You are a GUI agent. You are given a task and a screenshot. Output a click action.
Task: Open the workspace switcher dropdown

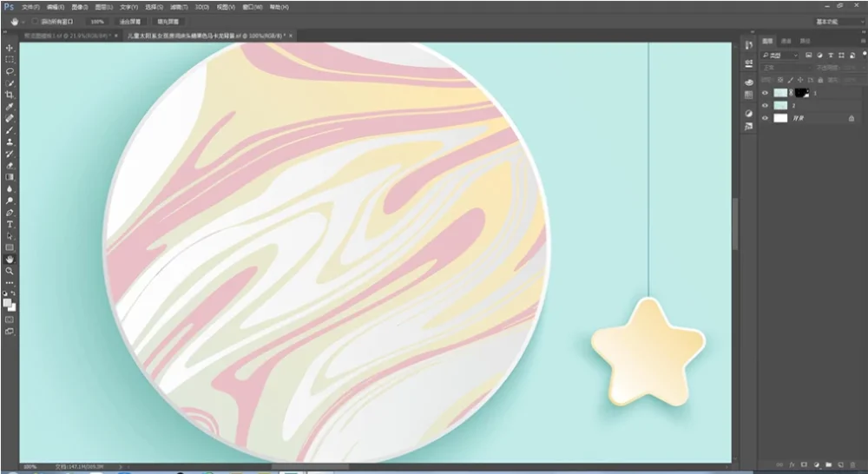pyautogui.click(x=839, y=22)
